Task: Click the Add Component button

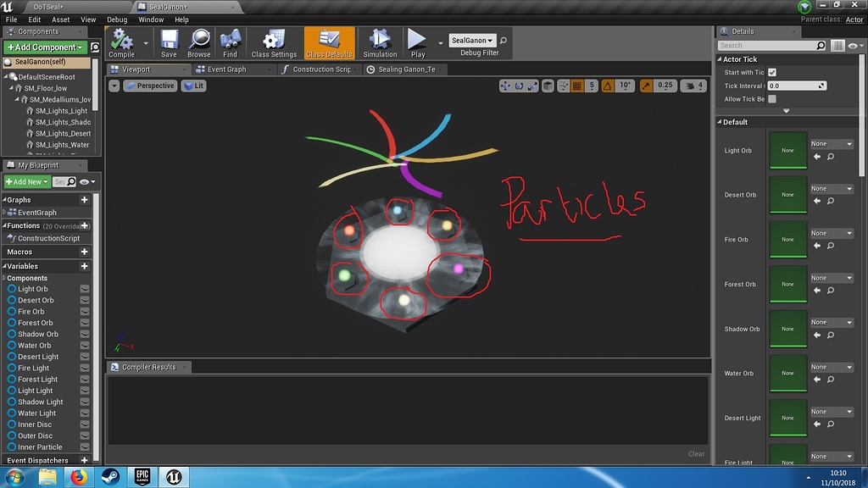Action: click(43, 47)
